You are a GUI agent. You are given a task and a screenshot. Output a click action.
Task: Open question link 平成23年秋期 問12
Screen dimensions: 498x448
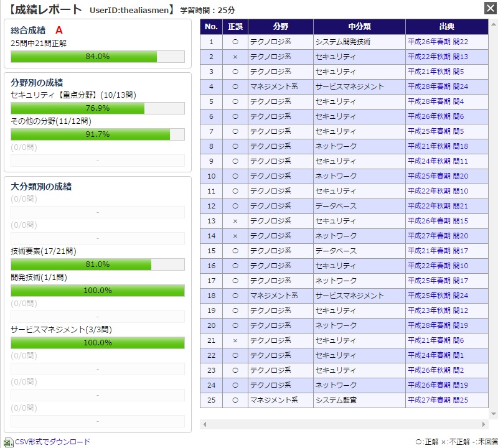pyautogui.click(x=438, y=310)
